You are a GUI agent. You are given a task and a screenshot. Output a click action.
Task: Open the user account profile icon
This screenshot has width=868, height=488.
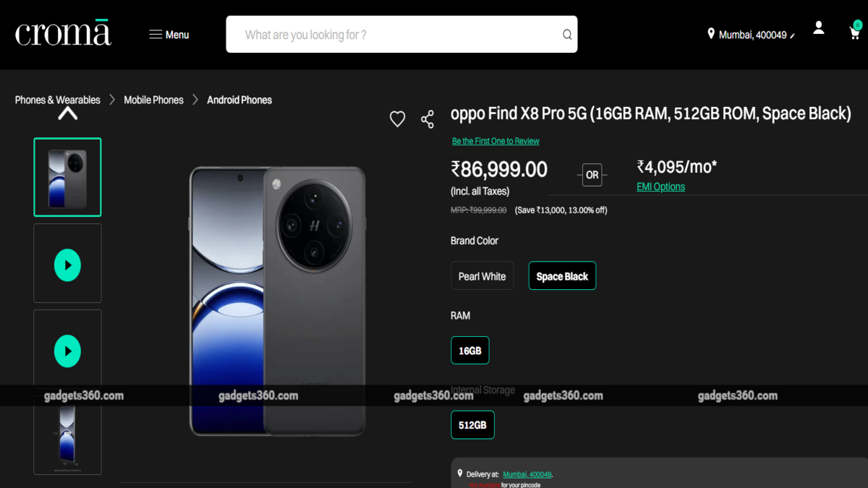tap(818, 28)
